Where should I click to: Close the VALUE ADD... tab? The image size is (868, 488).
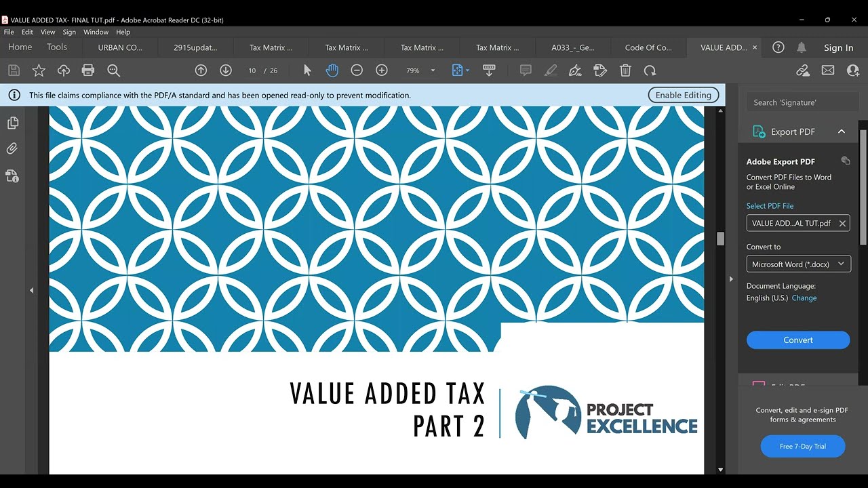point(755,47)
